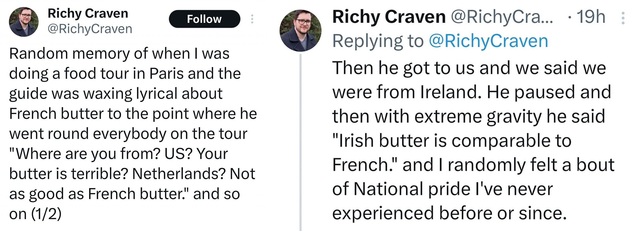Click the grey @RichyCraven handle below the Follow row

[x=90, y=29]
